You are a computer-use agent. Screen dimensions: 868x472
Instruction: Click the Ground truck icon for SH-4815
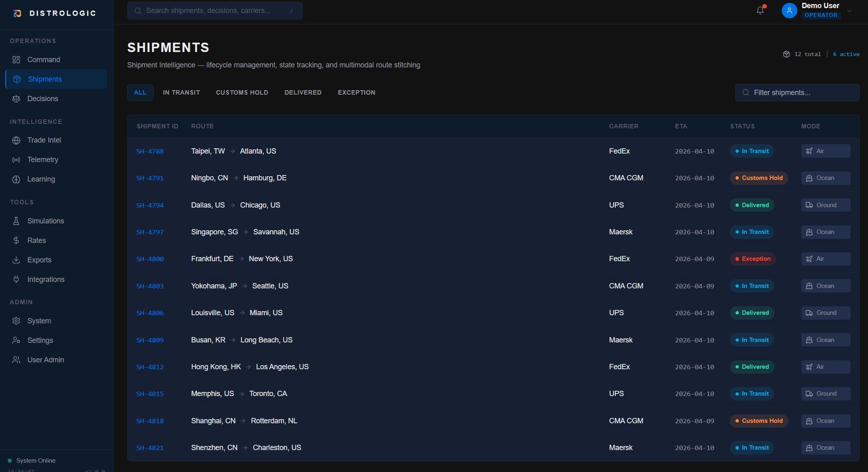click(x=809, y=394)
